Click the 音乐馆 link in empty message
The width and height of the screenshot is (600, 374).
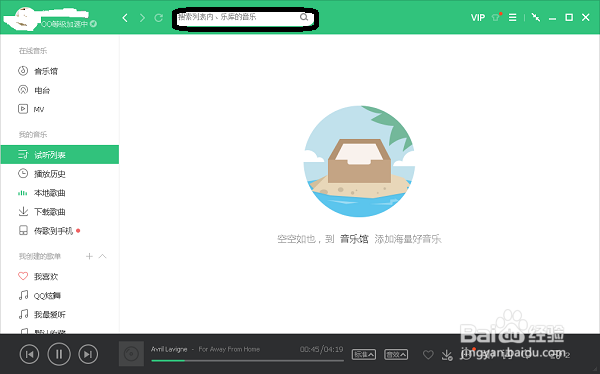(354, 239)
